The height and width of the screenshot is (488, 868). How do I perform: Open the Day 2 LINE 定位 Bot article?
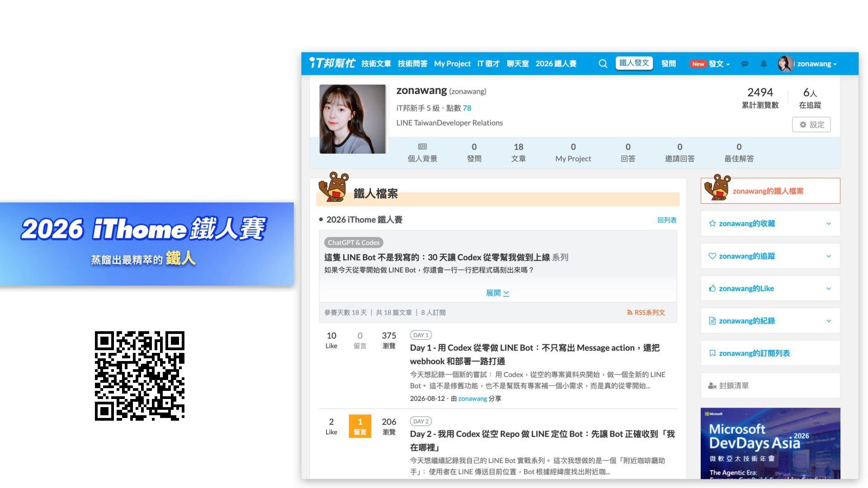point(542,441)
